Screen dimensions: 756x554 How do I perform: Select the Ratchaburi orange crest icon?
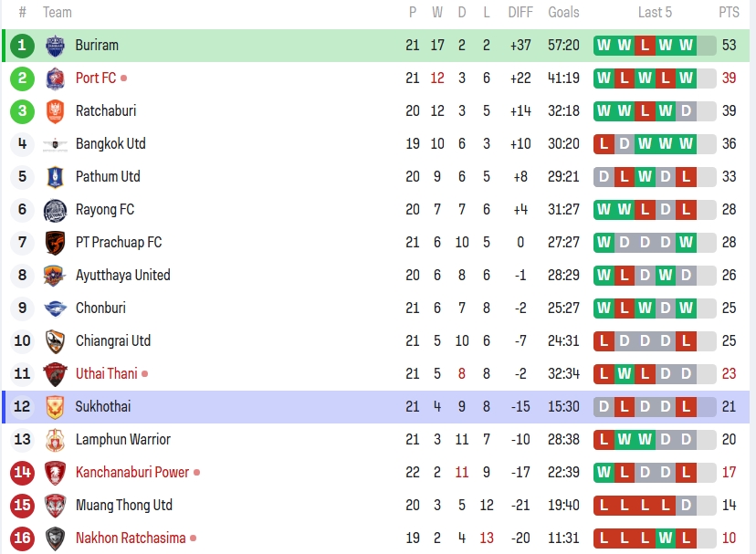click(x=55, y=111)
